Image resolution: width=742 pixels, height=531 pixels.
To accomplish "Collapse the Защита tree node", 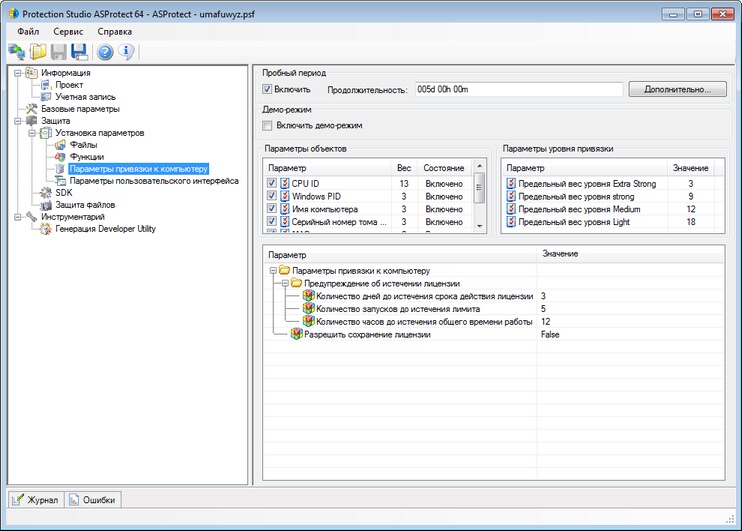I will coord(18,121).
